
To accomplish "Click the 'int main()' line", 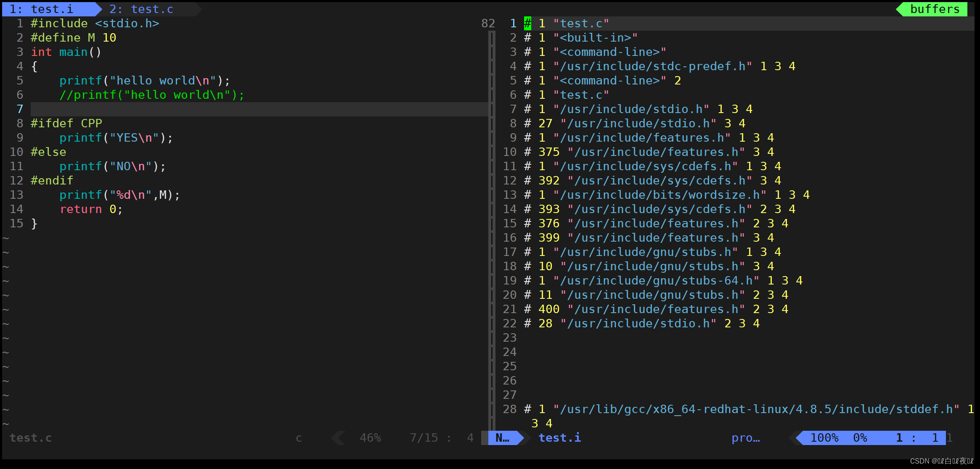I will pyautogui.click(x=66, y=52).
